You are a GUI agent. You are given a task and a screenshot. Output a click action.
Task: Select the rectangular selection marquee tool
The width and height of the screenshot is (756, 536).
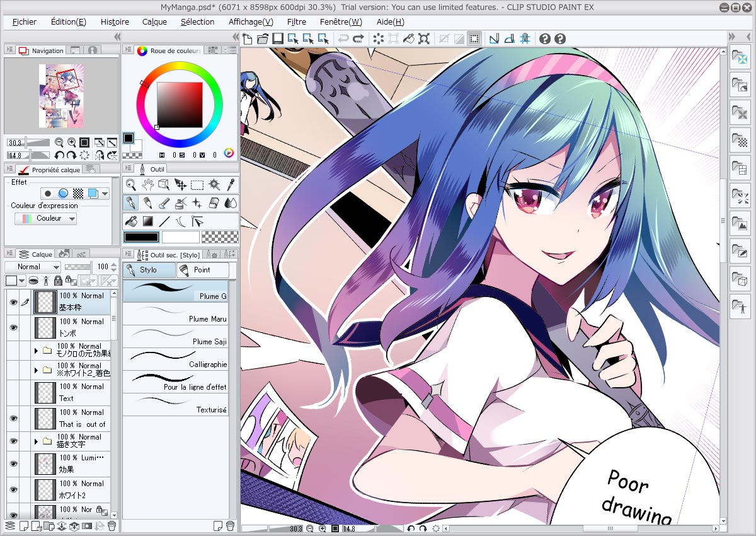(x=197, y=184)
